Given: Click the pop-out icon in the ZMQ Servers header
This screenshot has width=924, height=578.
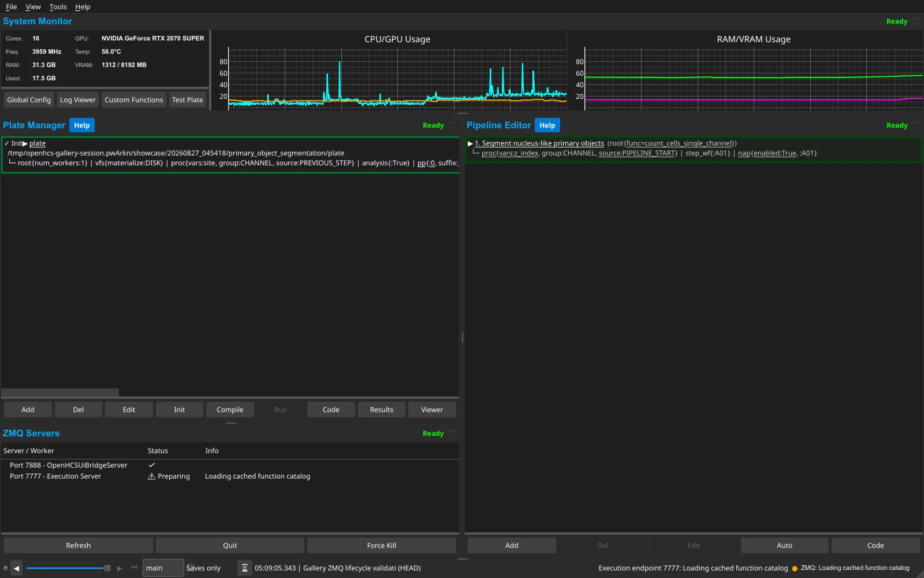Looking at the screenshot, I should pos(452,433).
